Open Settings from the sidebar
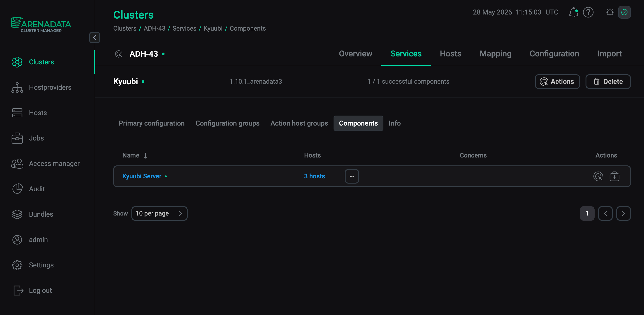The width and height of the screenshot is (644, 315). tap(41, 265)
